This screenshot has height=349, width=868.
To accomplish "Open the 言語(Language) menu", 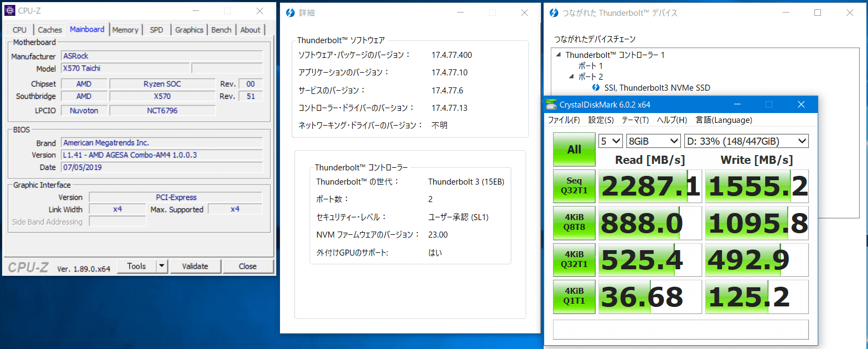I will point(724,120).
